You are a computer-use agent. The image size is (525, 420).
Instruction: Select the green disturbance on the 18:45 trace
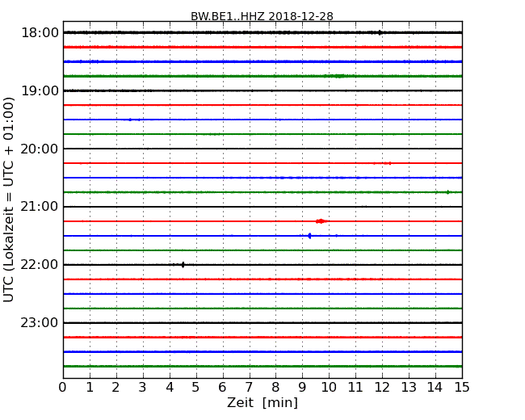[338, 76]
